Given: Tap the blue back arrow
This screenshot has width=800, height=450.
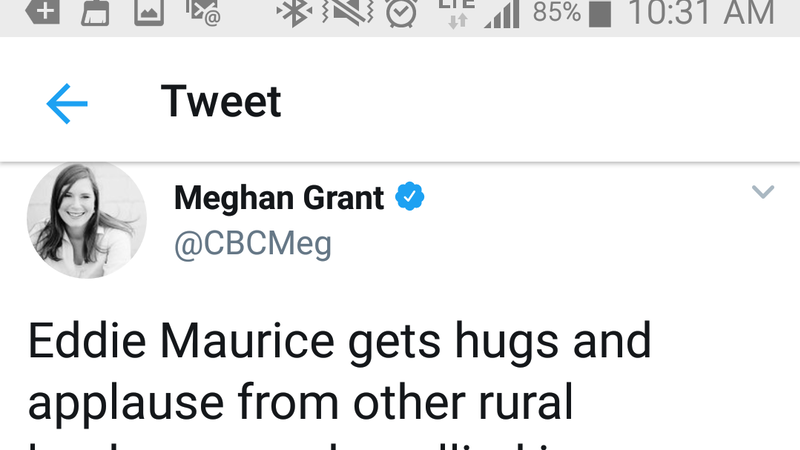Looking at the screenshot, I should [67, 103].
